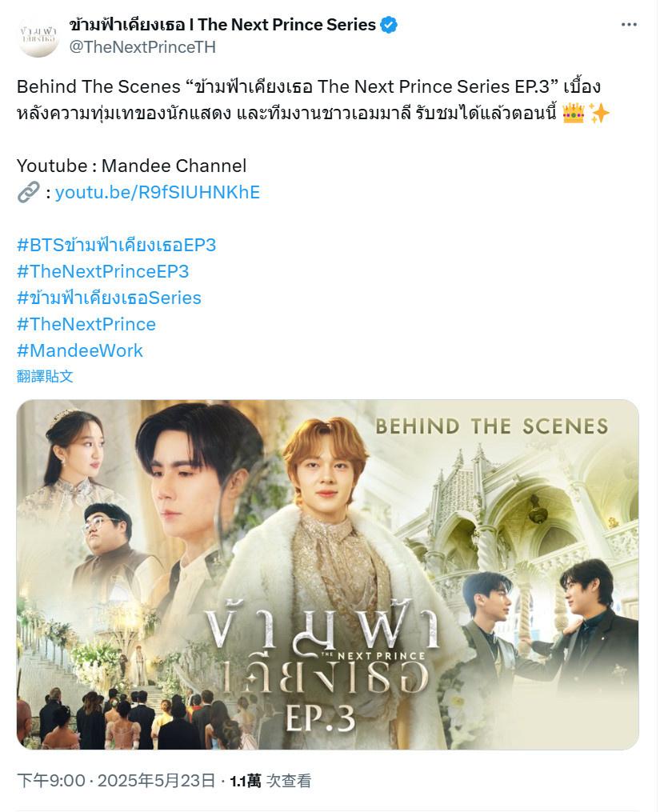Open hashtag #TheNextPrinceEP3

[102, 271]
